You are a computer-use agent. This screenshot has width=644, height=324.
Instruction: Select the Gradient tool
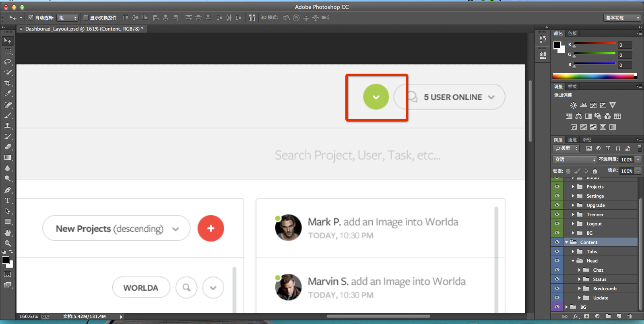(x=8, y=157)
